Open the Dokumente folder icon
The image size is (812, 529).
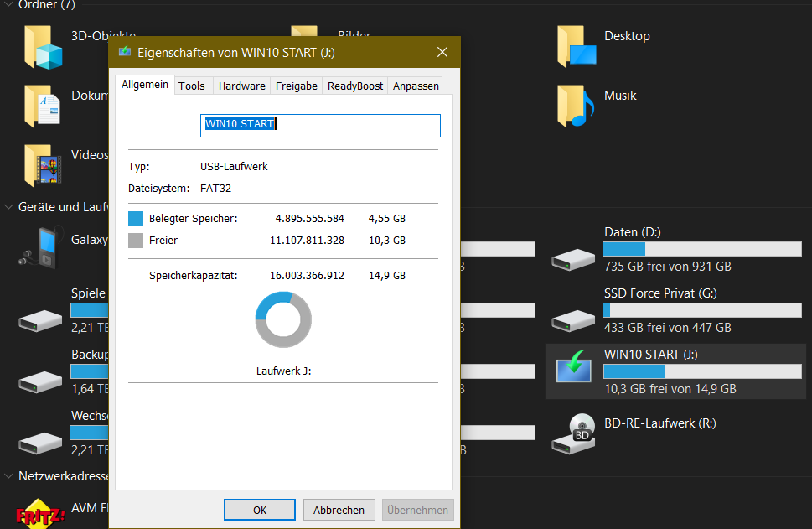(x=43, y=106)
